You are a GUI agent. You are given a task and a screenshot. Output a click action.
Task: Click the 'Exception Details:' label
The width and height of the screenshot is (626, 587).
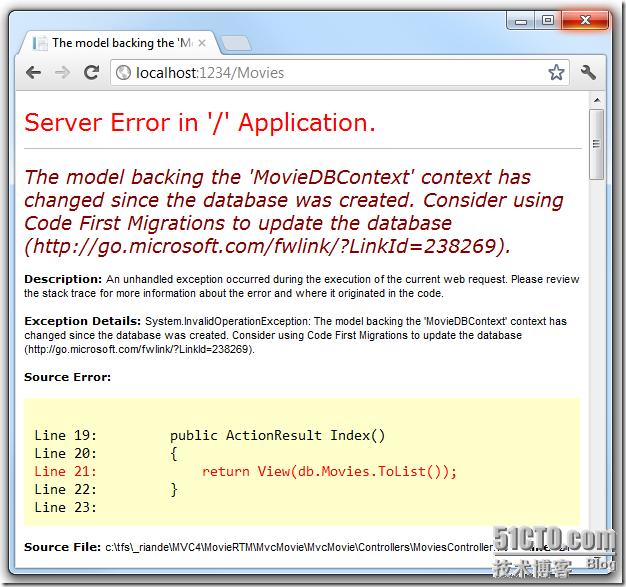(83, 321)
